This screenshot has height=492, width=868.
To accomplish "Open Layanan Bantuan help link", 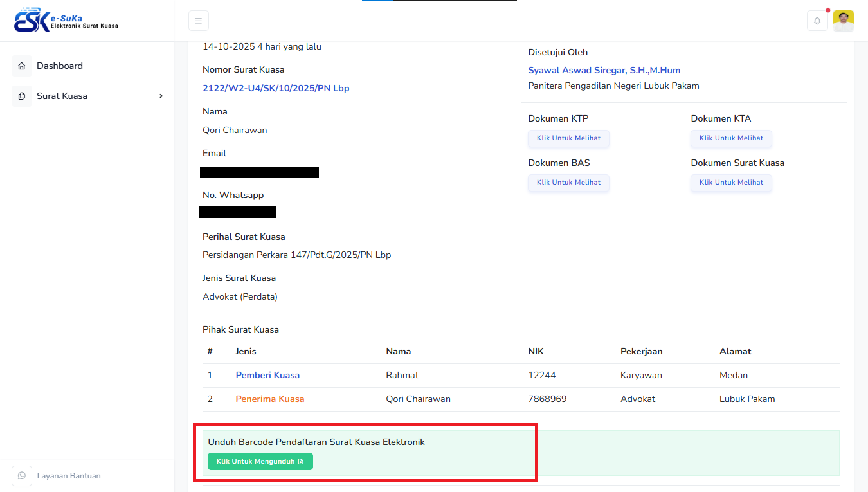I will click(69, 476).
